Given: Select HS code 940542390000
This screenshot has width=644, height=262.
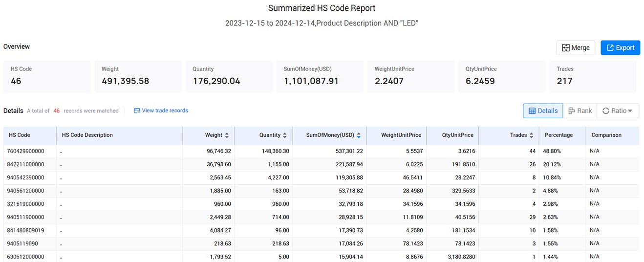Looking at the screenshot, I should tap(25, 178).
